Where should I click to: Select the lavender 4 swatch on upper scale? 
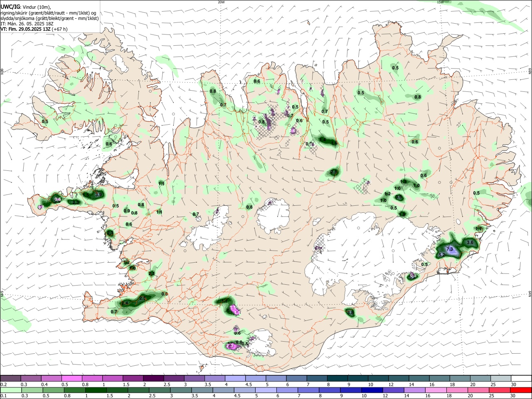tap(235, 379)
